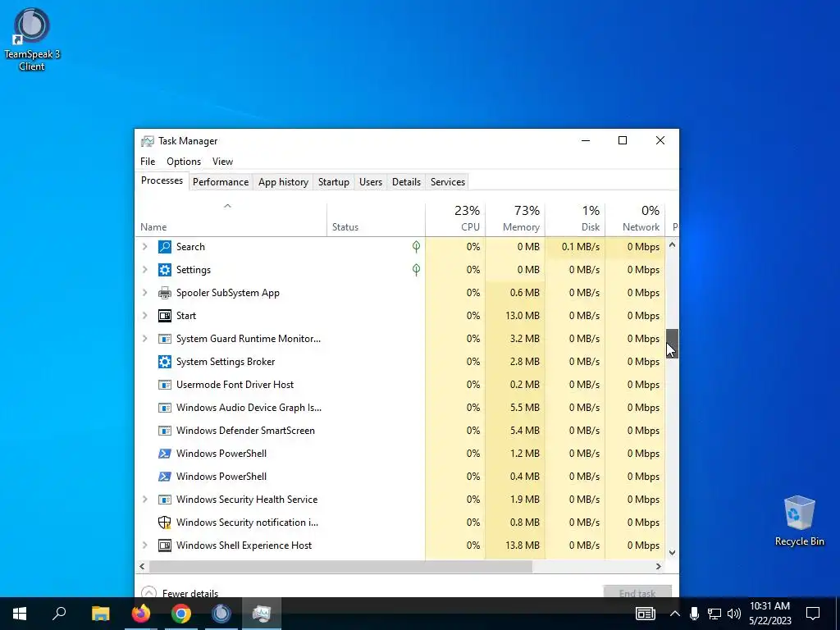Click the horizontal scroll left arrow
The width and height of the screenshot is (840, 630).
tap(142, 566)
